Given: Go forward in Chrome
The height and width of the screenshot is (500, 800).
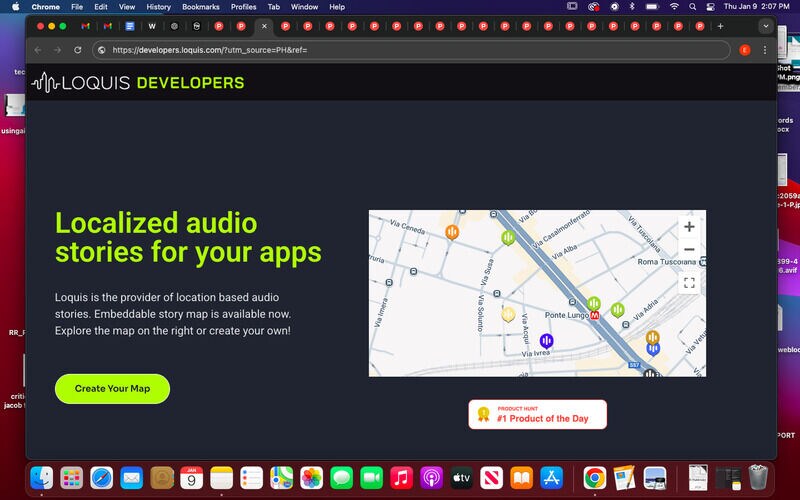Looking at the screenshot, I should click(57, 50).
